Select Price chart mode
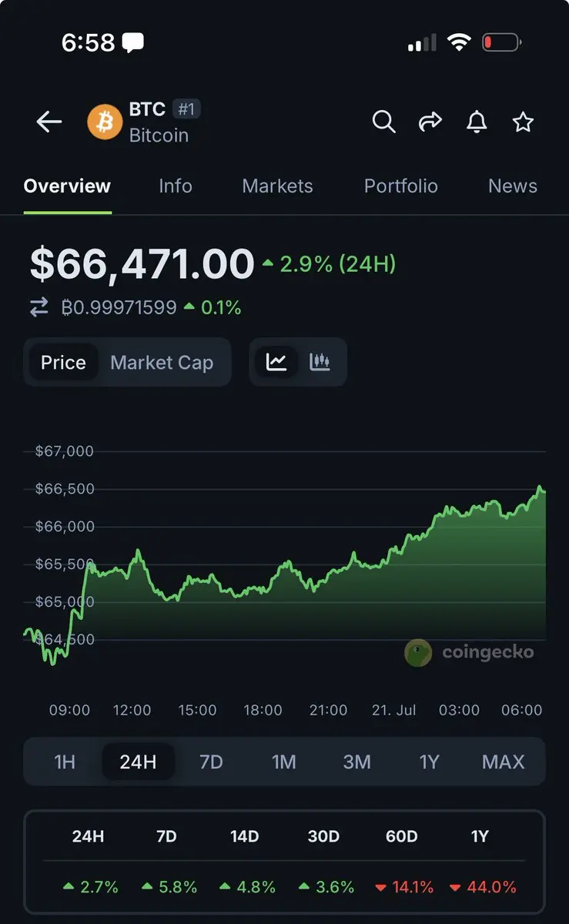The height and width of the screenshot is (924, 569). pos(63,363)
